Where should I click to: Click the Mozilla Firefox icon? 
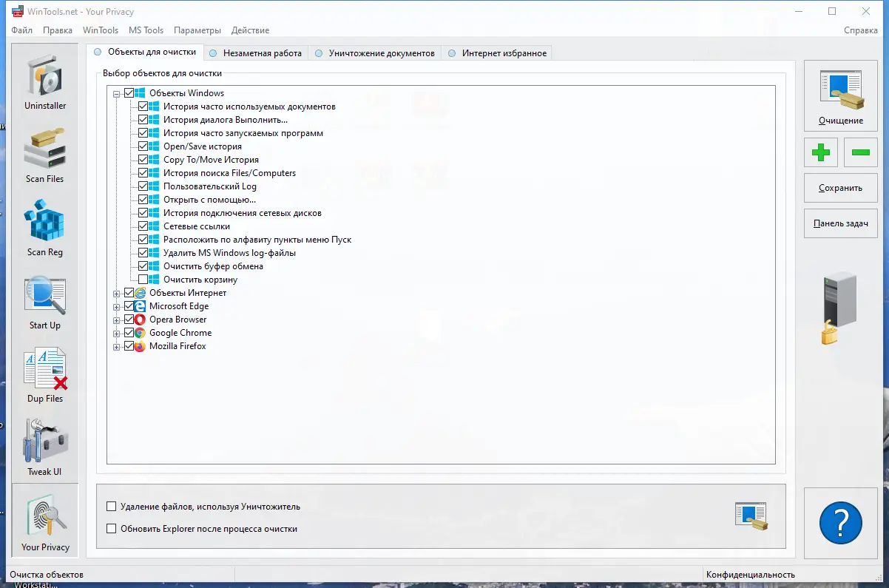point(140,346)
